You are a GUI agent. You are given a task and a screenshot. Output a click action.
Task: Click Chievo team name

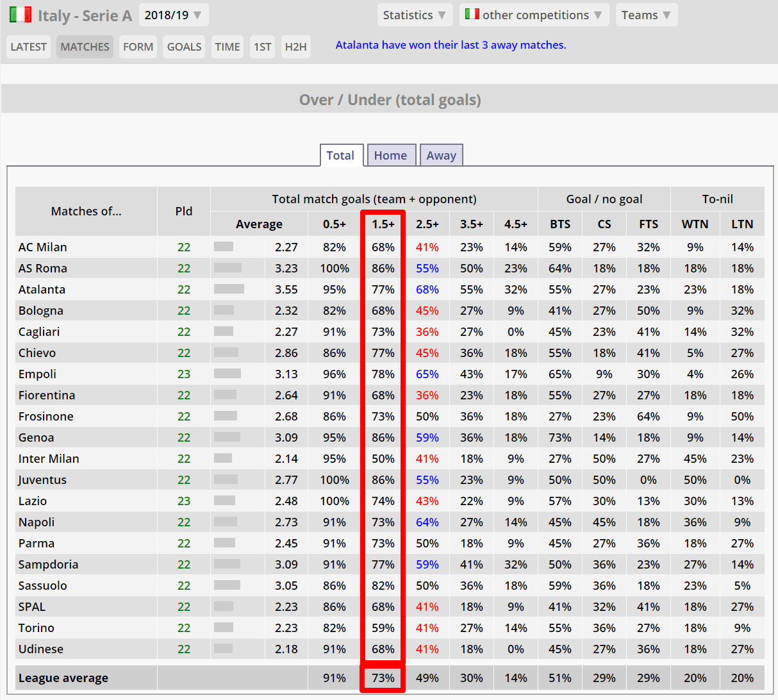tap(37, 353)
